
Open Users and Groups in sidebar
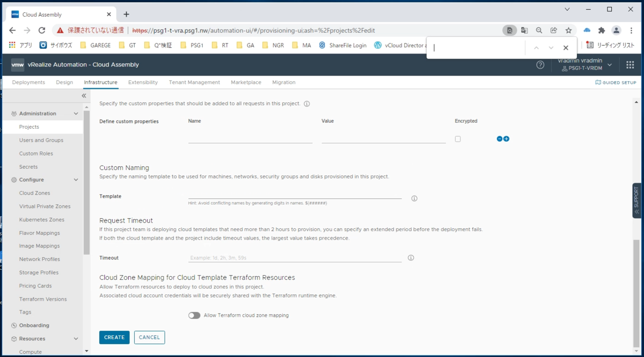pyautogui.click(x=41, y=140)
